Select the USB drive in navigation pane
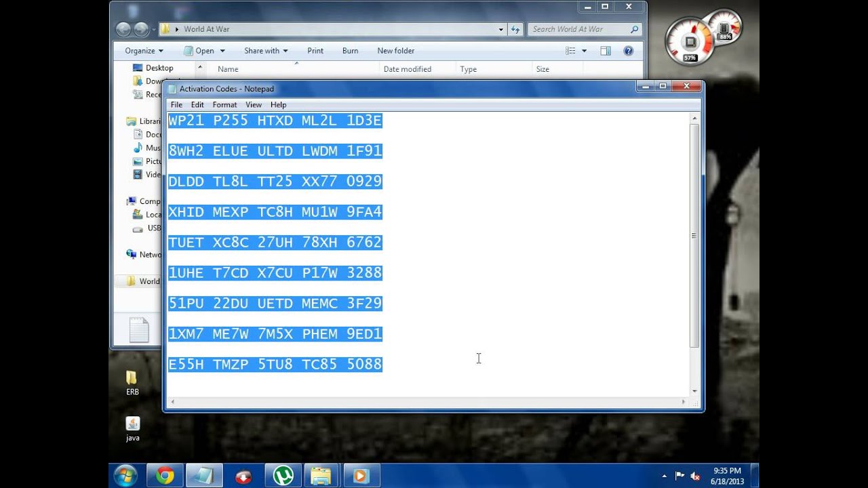 tap(147, 228)
